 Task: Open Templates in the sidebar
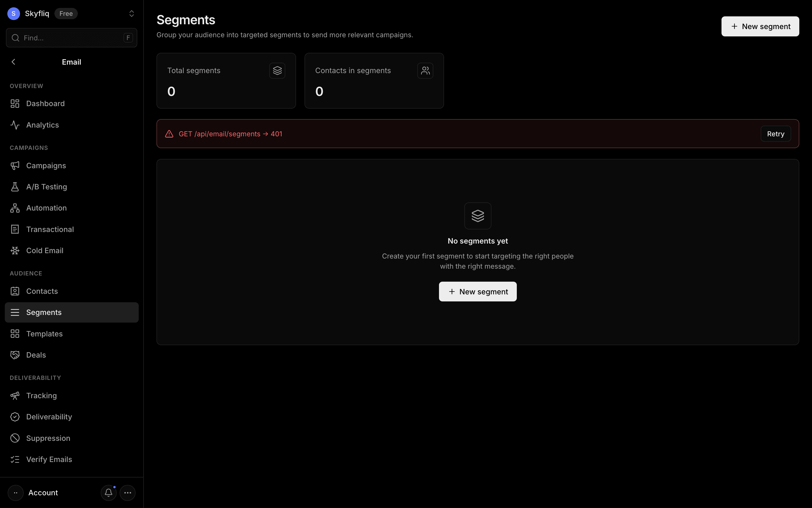tap(71, 334)
